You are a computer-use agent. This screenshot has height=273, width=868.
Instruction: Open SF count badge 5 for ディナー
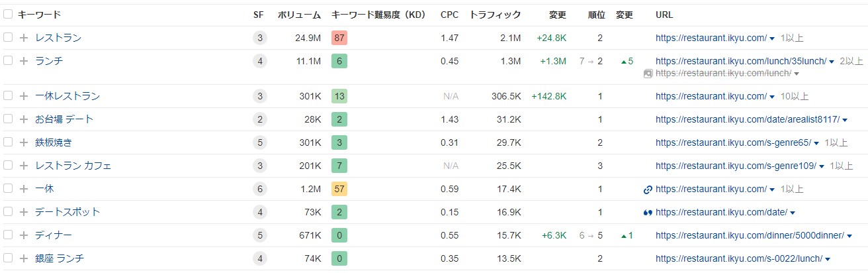click(259, 235)
